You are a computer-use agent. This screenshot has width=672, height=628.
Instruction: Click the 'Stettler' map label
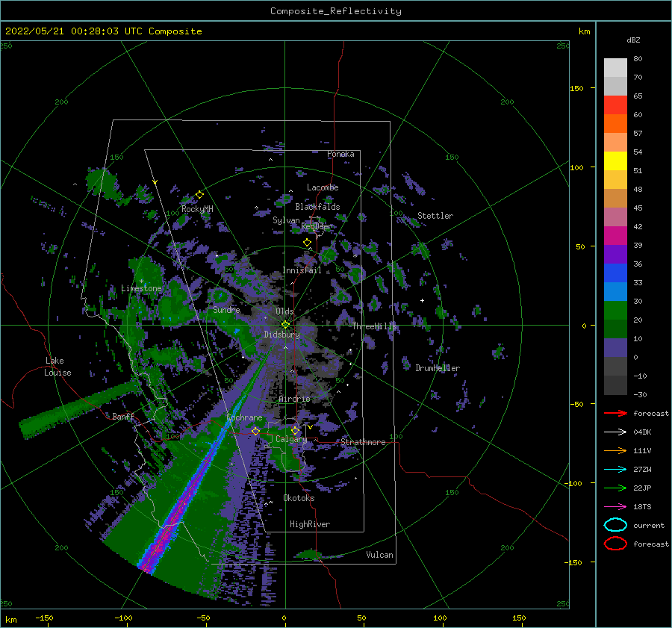[435, 216]
